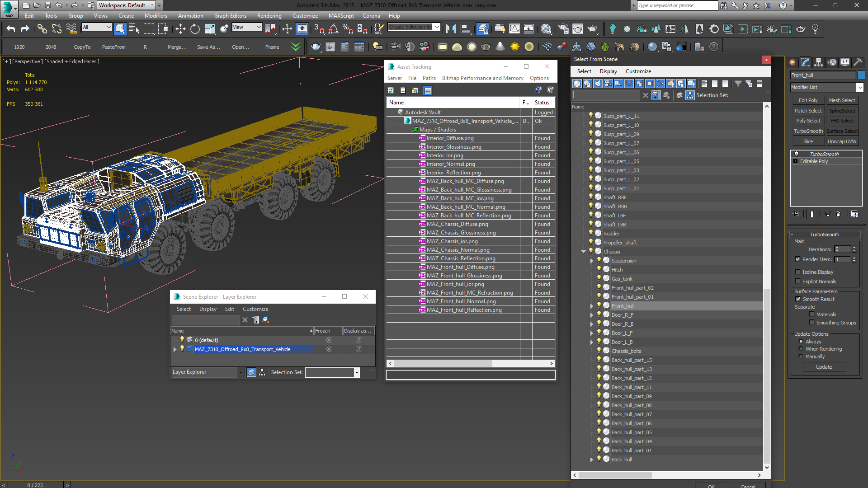The image size is (868, 488).
Task: Click the Select and Link tool
Action: 42,29
